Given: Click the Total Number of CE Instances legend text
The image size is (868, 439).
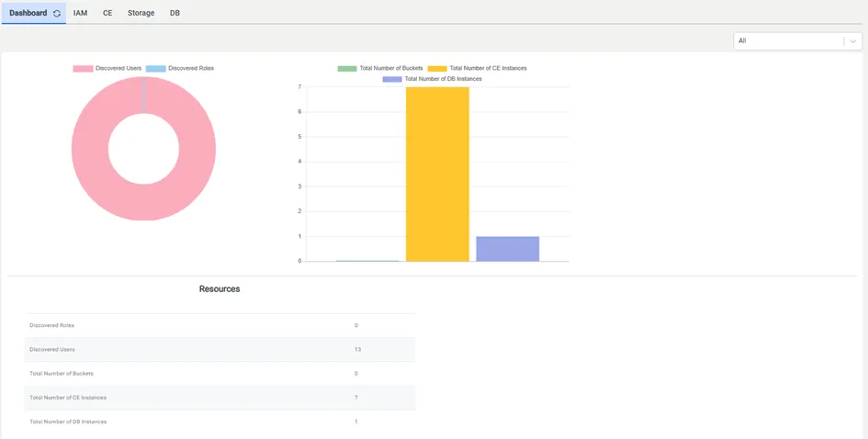Looking at the screenshot, I should [x=489, y=69].
